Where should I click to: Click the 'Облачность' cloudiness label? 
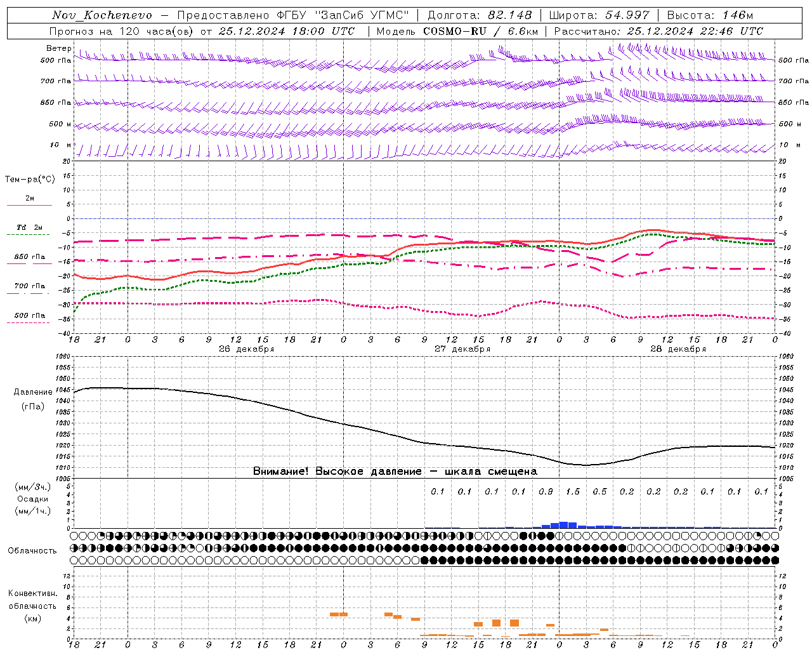click(x=32, y=551)
